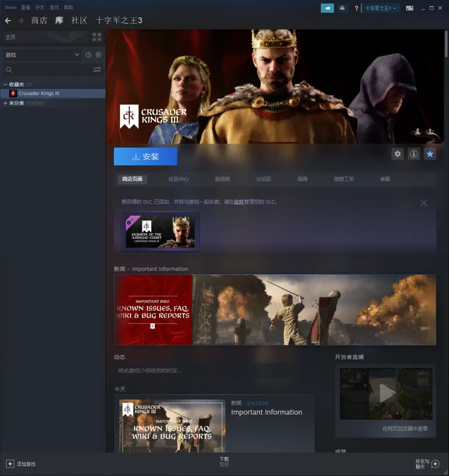449x476 pixels.
Task: Click the activity share input field
Action: click(214, 371)
